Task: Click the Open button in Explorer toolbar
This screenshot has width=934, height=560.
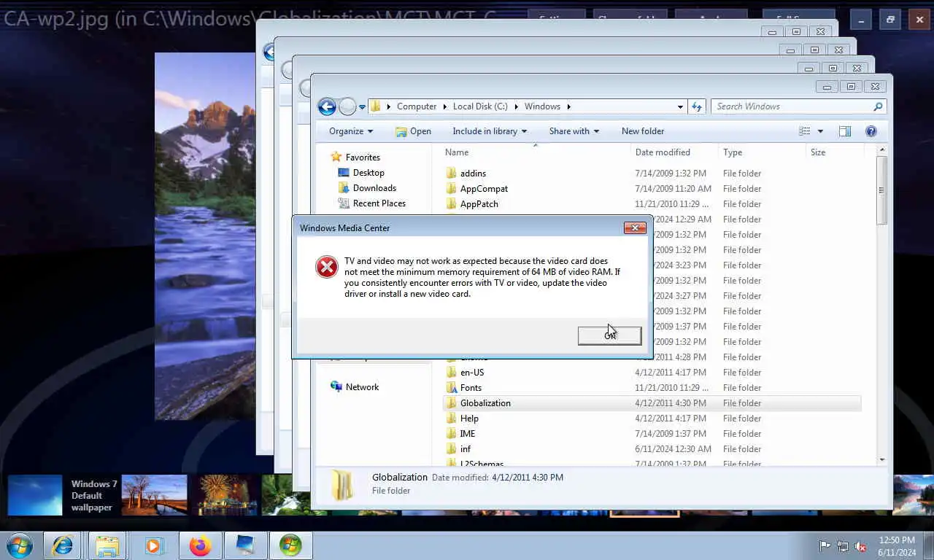Action: pyautogui.click(x=413, y=131)
